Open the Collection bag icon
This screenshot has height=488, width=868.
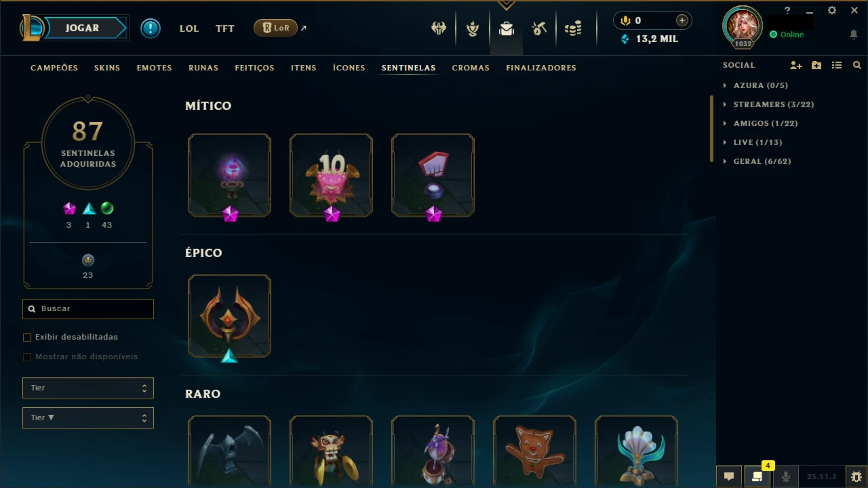[506, 28]
